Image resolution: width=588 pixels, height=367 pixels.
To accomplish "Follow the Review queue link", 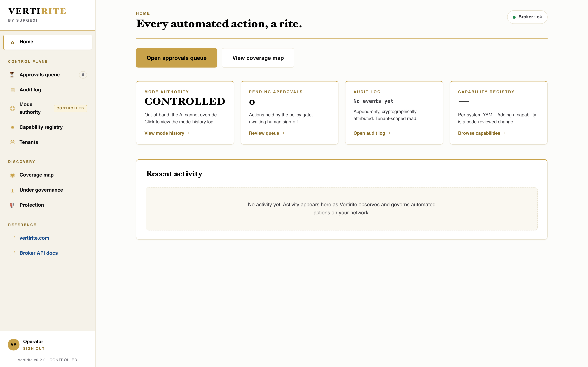I will 267,133.
